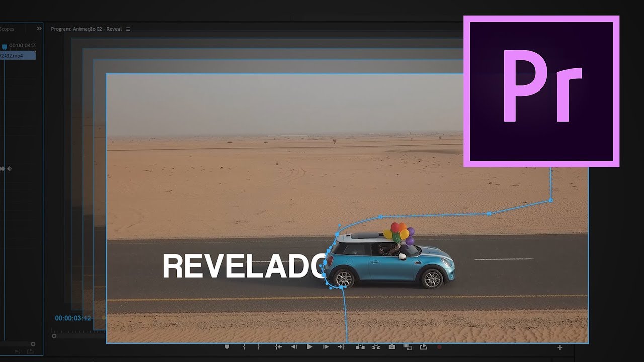Open the Program panel hamburger menu

128,29
